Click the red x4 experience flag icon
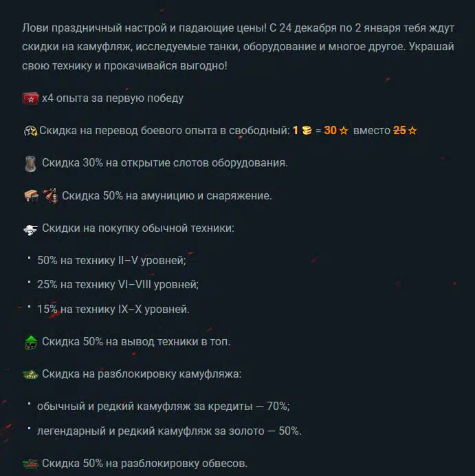Screen dimensions: 475x476 30,98
